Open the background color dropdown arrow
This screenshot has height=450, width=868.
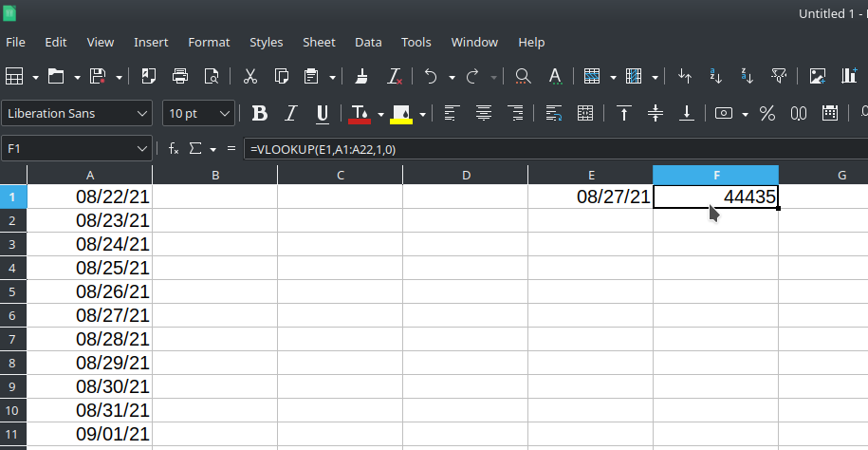point(422,114)
